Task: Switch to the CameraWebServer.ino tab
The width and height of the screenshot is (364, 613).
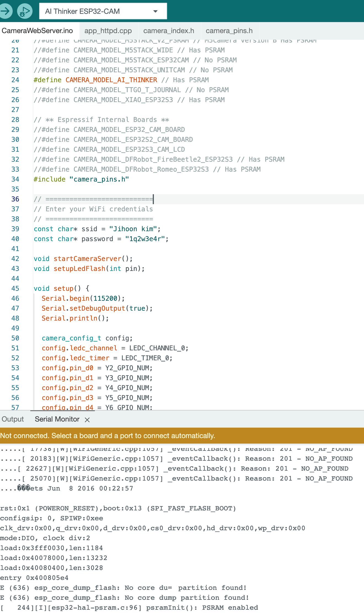Action: click(x=38, y=31)
